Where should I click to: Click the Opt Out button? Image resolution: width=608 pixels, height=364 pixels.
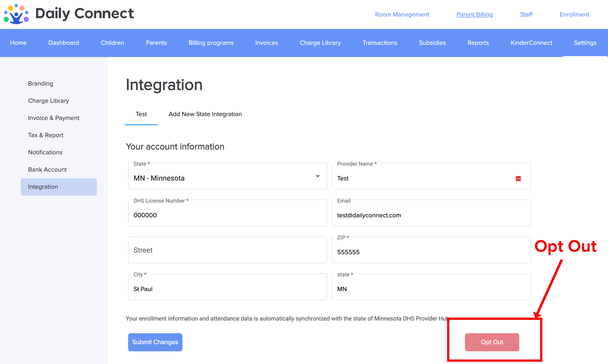coord(492,342)
